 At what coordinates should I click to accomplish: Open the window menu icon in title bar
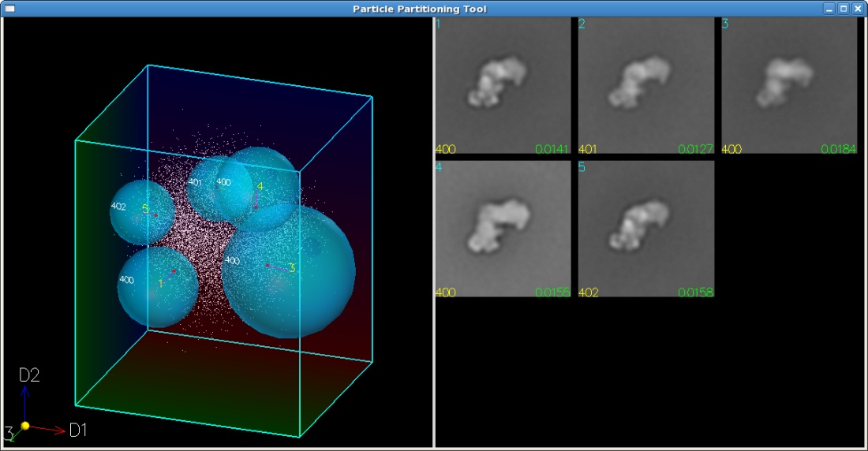pos(10,9)
